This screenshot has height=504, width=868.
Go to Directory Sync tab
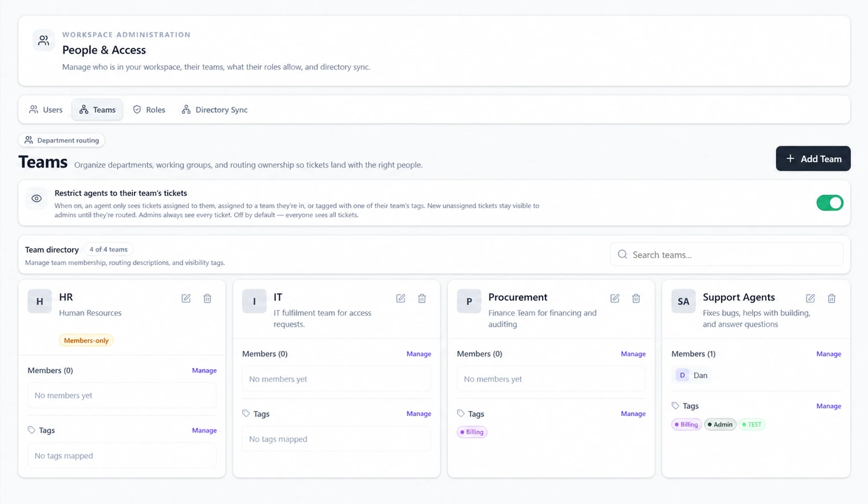coord(214,110)
